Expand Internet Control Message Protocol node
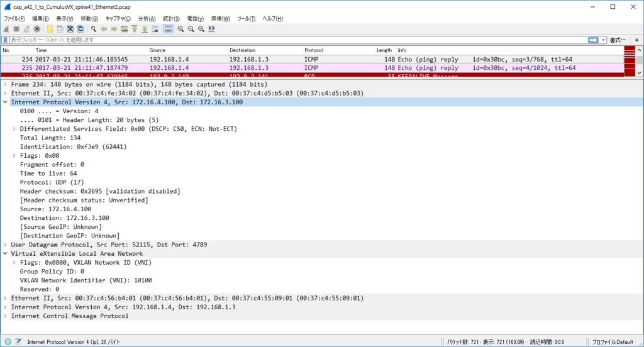 coord(5,316)
